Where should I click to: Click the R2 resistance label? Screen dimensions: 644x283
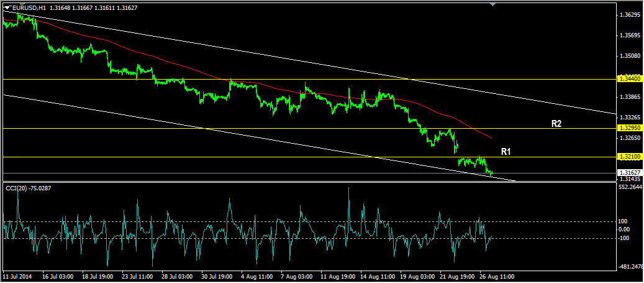(x=556, y=123)
